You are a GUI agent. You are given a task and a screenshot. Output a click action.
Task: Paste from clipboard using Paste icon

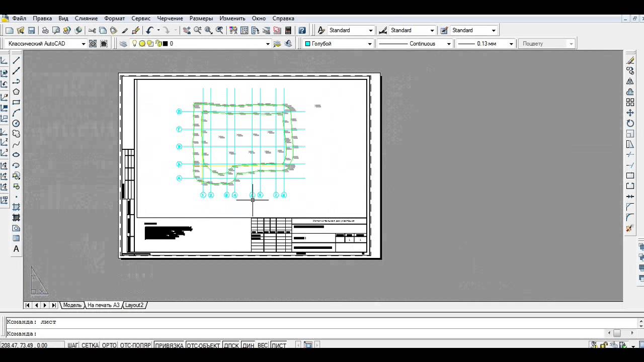point(114,30)
